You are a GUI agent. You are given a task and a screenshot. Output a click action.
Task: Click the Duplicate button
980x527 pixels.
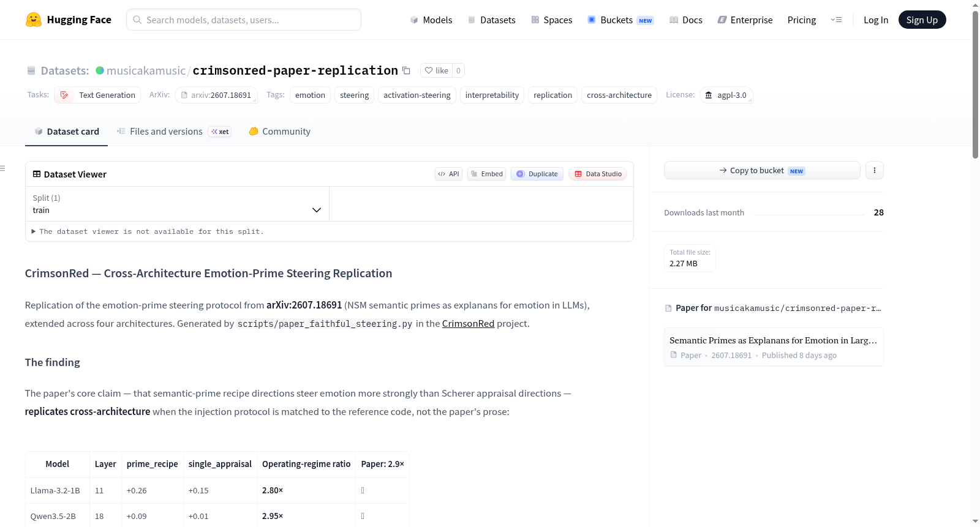click(537, 174)
